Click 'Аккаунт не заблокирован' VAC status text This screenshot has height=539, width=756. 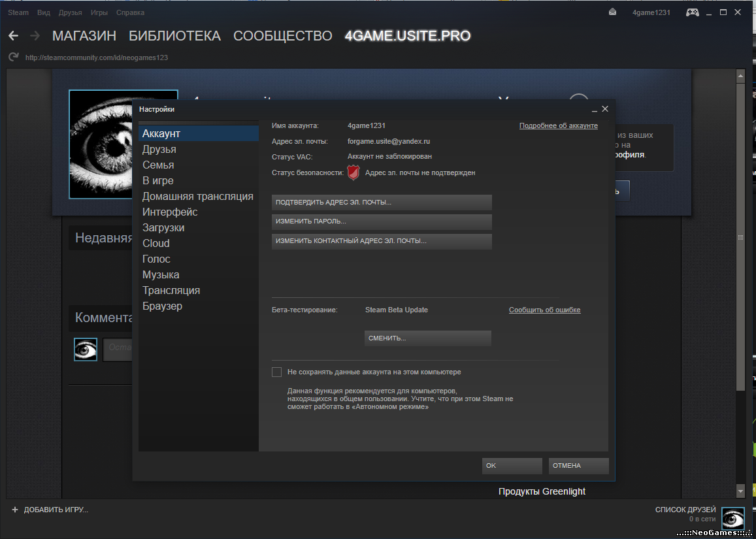[x=389, y=157]
